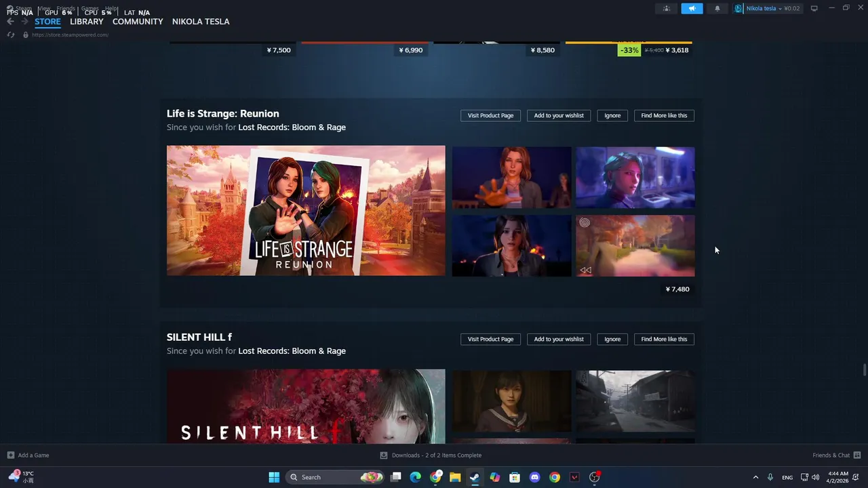Click the rewind arrows on the autumn path thumbnail
The height and width of the screenshot is (488, 868).
tap(585, 270)
